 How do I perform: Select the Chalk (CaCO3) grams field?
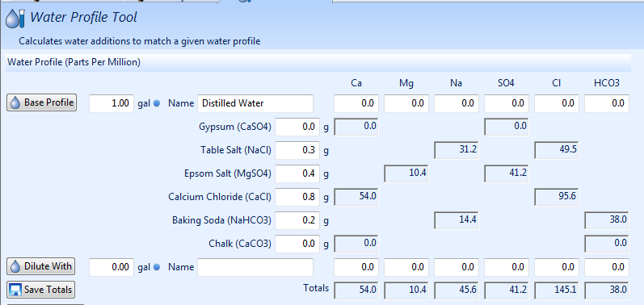[297, 244]
